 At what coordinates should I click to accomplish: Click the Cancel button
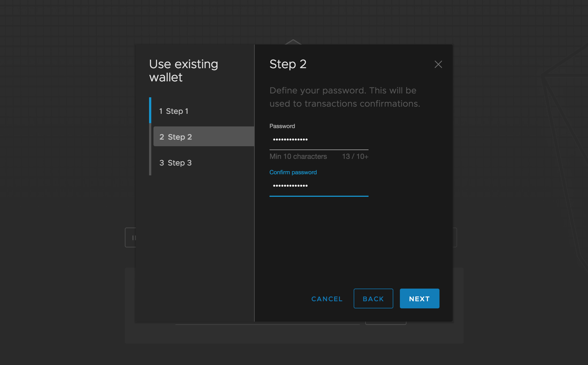coord(327,299)
